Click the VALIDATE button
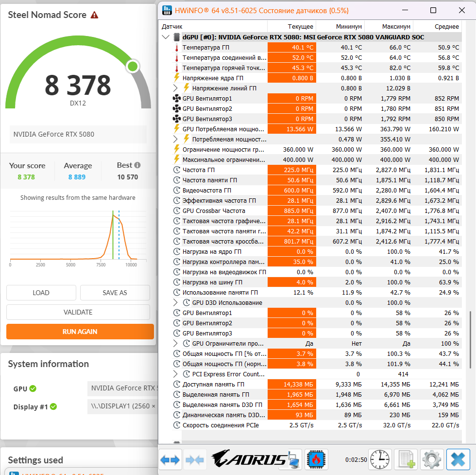Screen dimensions: 476x475 pos(78,312)
